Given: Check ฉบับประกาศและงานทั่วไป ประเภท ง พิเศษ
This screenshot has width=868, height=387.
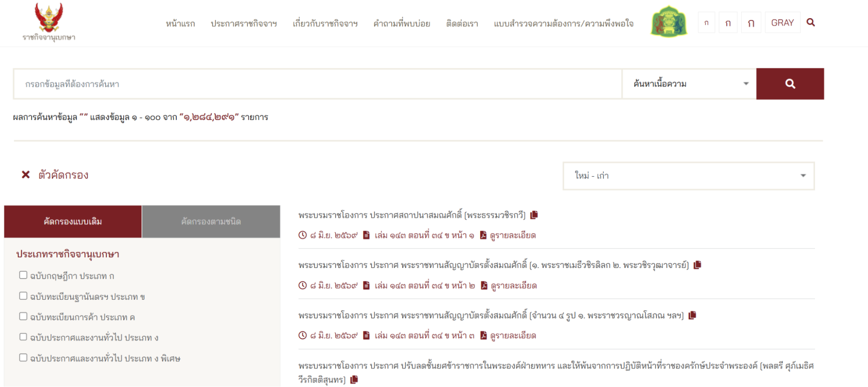Looking at the screenshot, I should coord(23,358).
